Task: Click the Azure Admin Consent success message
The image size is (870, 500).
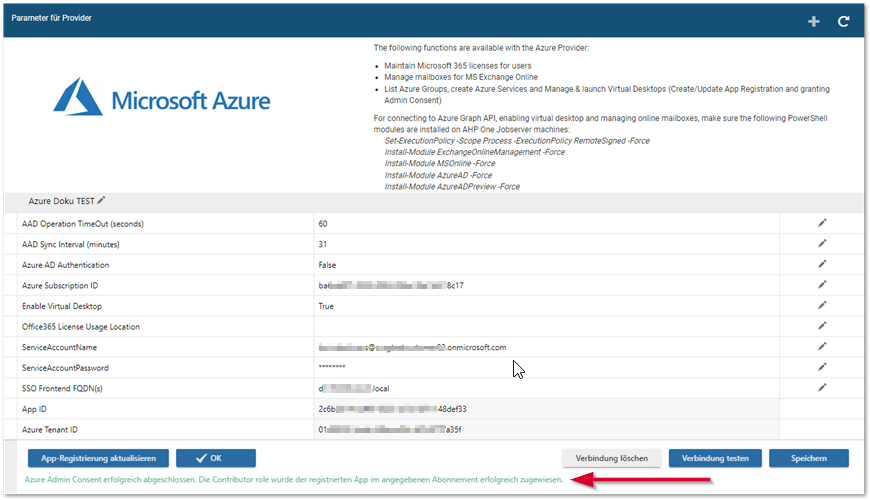Action: 294,479
